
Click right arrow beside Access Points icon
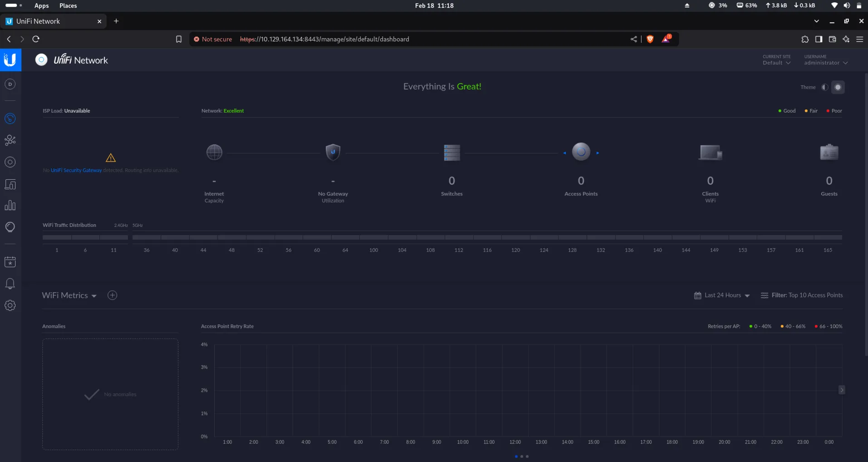(598, 153)
